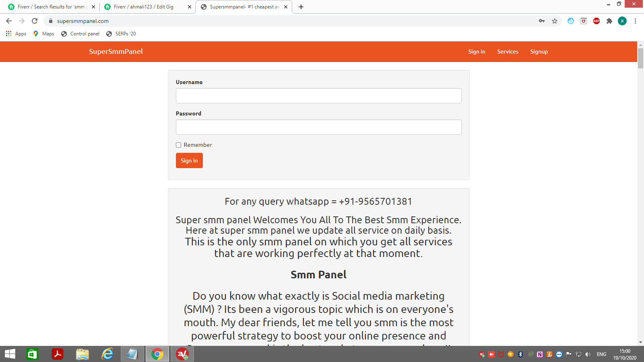Close the Supersmmpanel tab
This screenshot has height=362, width=644.
(286, 7)
